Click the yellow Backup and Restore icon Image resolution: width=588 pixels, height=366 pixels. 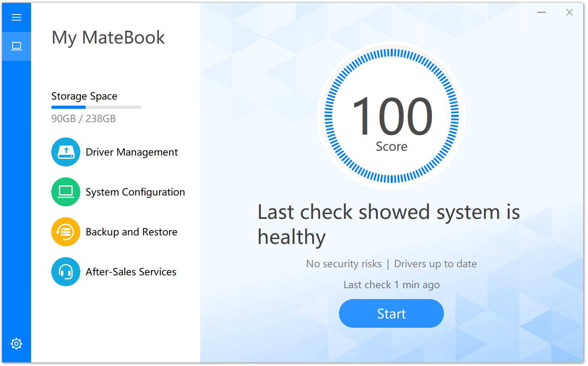point(66,232)
